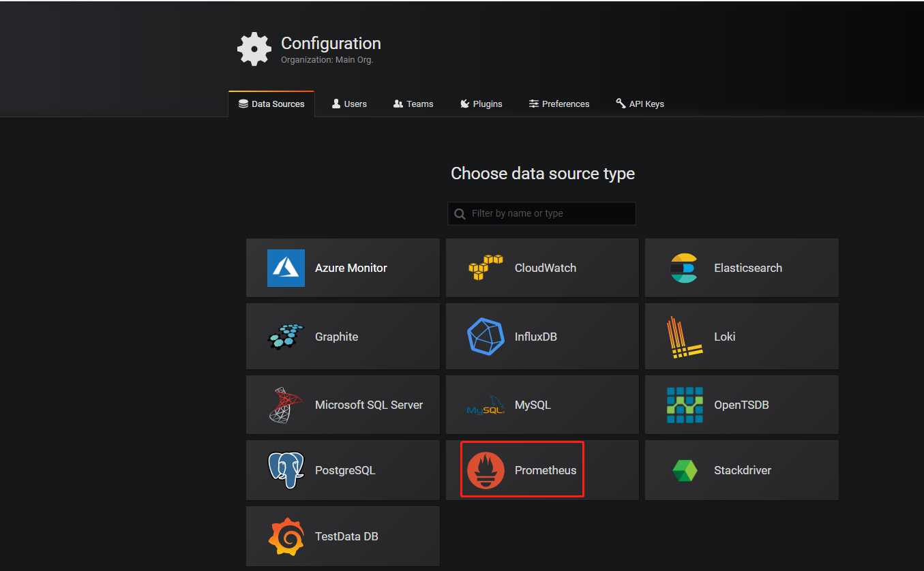Click the CloudWatch yellow cubes icon
The width and height of the screenshot is (924, 571).
click(x=486, y=268)
